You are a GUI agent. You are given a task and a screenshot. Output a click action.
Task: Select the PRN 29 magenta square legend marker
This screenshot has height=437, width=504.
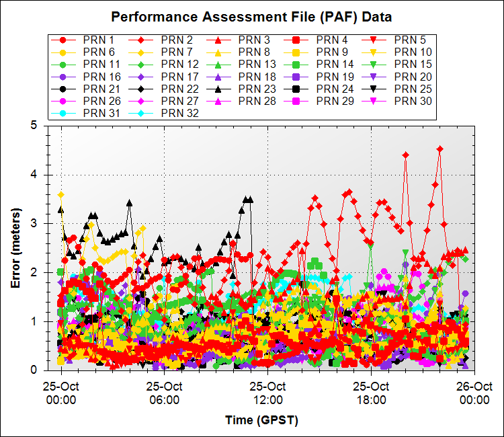coord(296,101)
